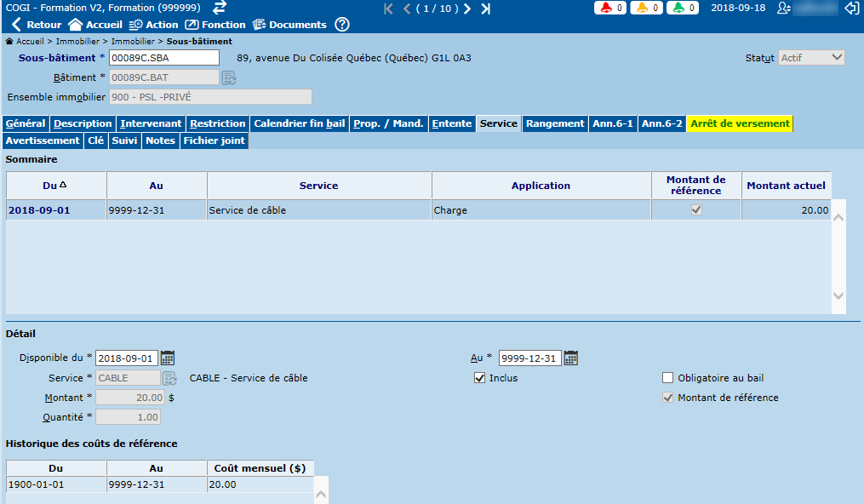Click the Sous-bâtiment input field
The image size is (864, 504).
164,58
